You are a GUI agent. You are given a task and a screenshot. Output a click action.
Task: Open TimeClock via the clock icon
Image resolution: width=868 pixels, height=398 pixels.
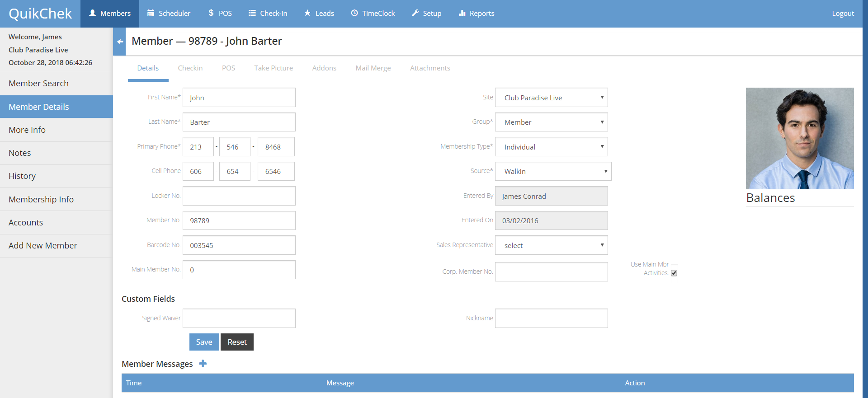(x=354, y=13)
